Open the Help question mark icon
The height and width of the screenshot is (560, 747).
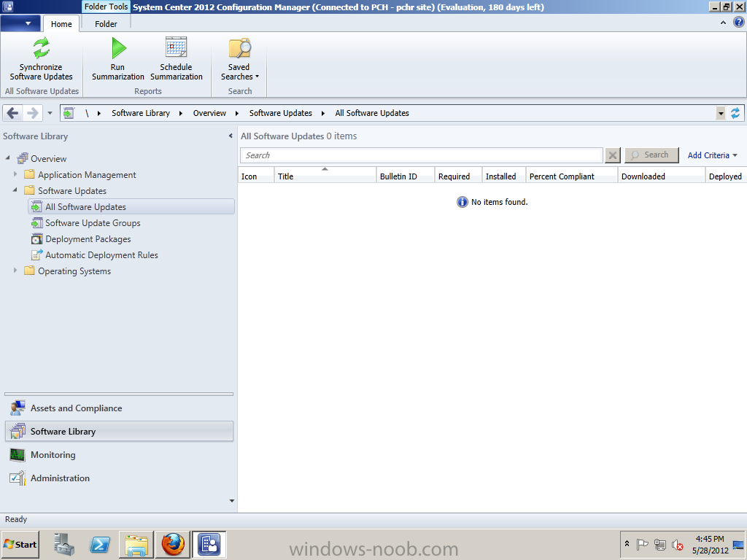pyautogui.click(x=739, y=23)
